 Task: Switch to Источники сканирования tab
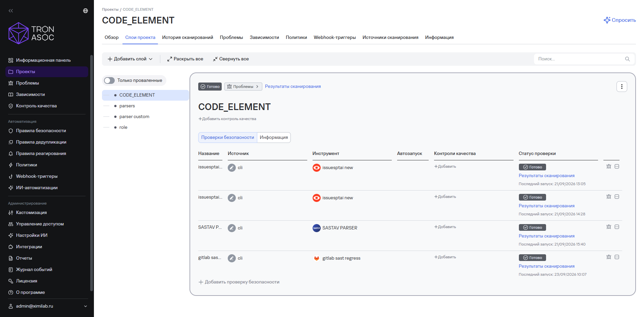[x=390, y=38]
